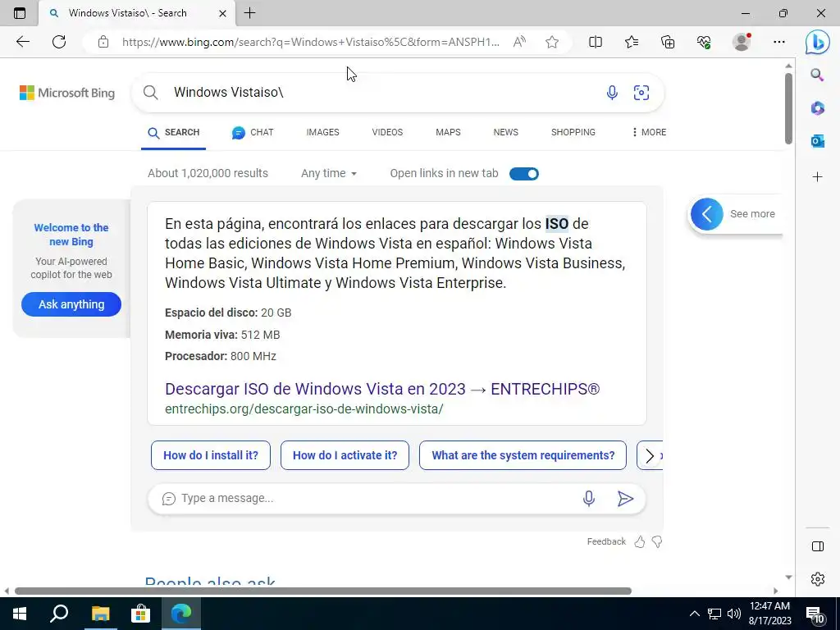Go to the VIDEOS tab
This screenshot has width=840, height=630.
[x=387, y=132]
